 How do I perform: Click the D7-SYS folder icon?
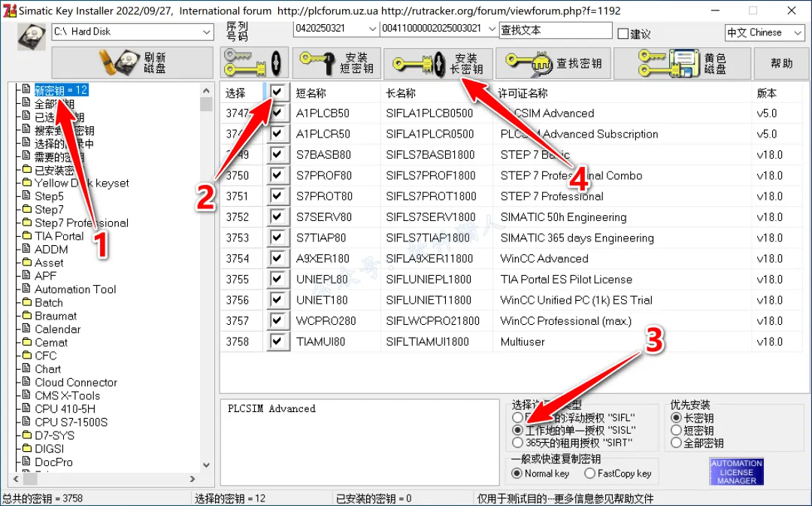tap(27, 435)
